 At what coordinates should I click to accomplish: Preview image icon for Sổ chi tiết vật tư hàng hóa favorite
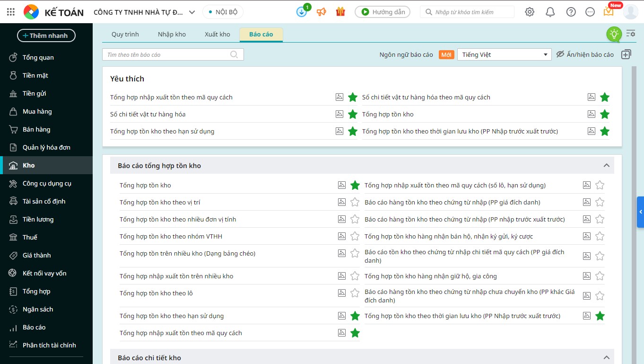coord(339,114)
